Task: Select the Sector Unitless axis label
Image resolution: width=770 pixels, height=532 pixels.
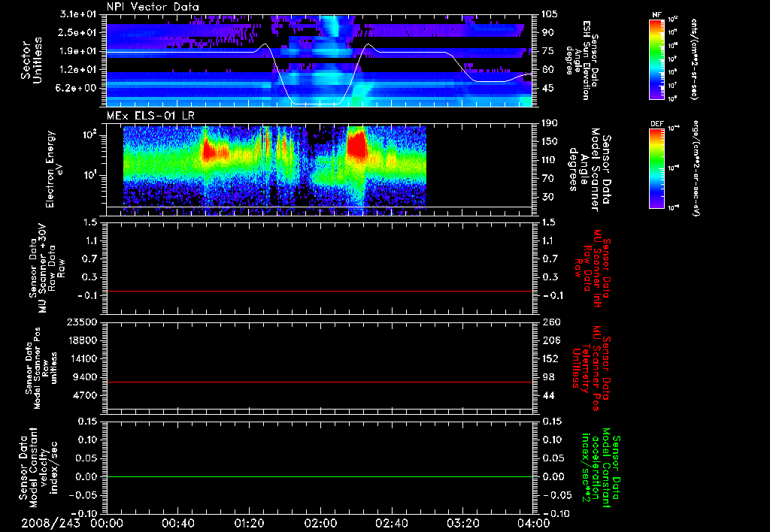Action: (x=32, y=60)
